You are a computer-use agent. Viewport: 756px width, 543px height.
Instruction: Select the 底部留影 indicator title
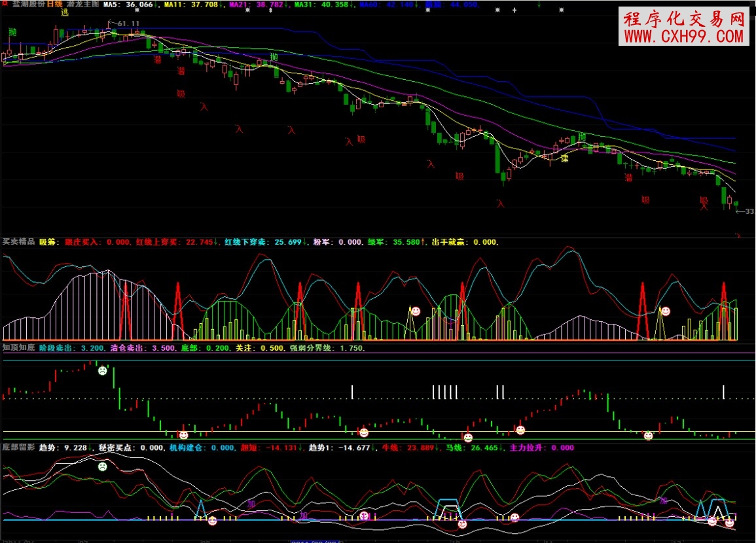tap(18, 448)
